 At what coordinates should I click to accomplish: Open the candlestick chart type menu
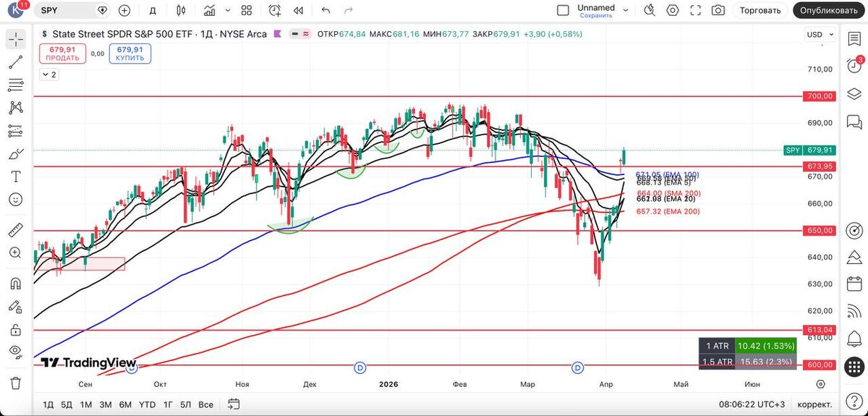coord(181,10)
